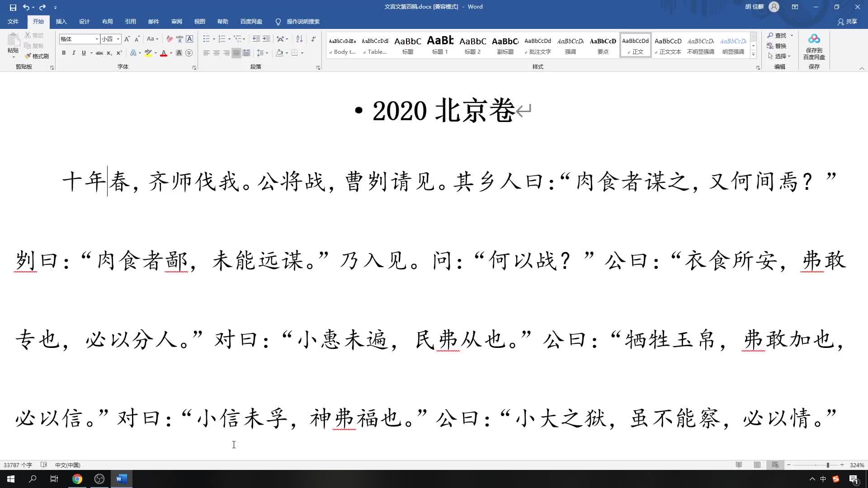Screen dimensions: 868x488
Task: Click the 替换 replace button
Action: pyautogui.click(x=777, y=46)
